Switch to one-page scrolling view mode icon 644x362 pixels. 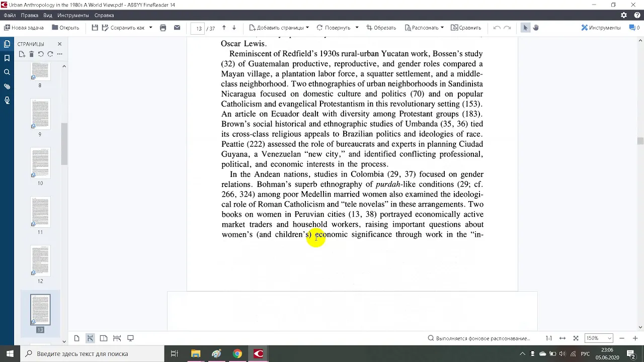(90, 338)
